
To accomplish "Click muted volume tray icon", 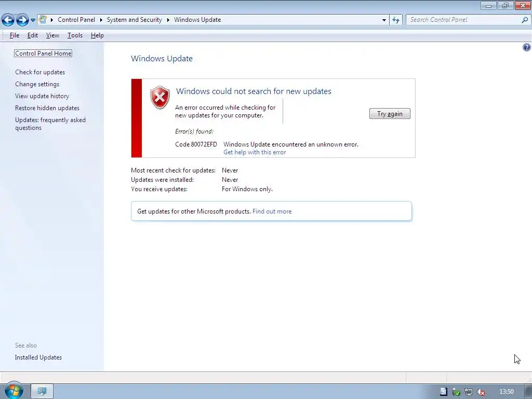I will coord(481,392).
